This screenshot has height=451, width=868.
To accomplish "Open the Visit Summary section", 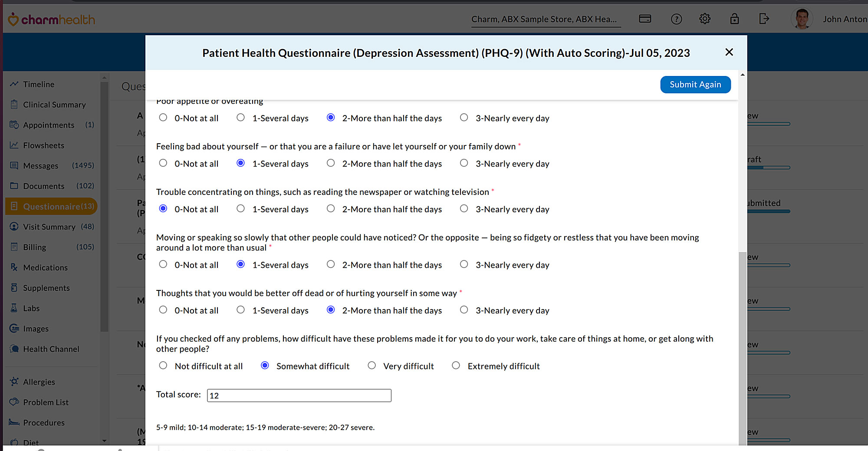I will 48,227.
